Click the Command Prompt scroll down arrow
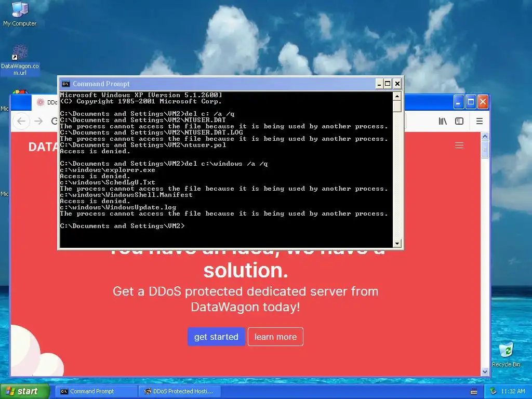The image size is (532, 399). [x=397, y=243]
